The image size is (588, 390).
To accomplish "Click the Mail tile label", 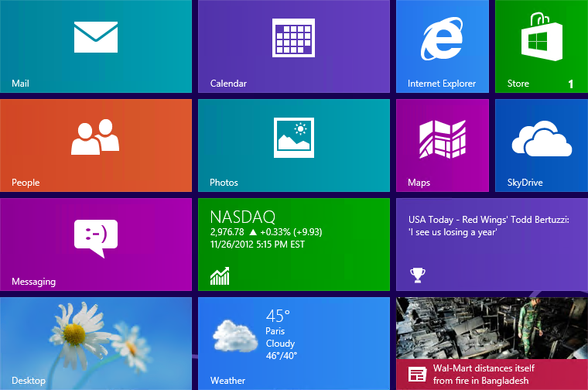I will 20,84.
